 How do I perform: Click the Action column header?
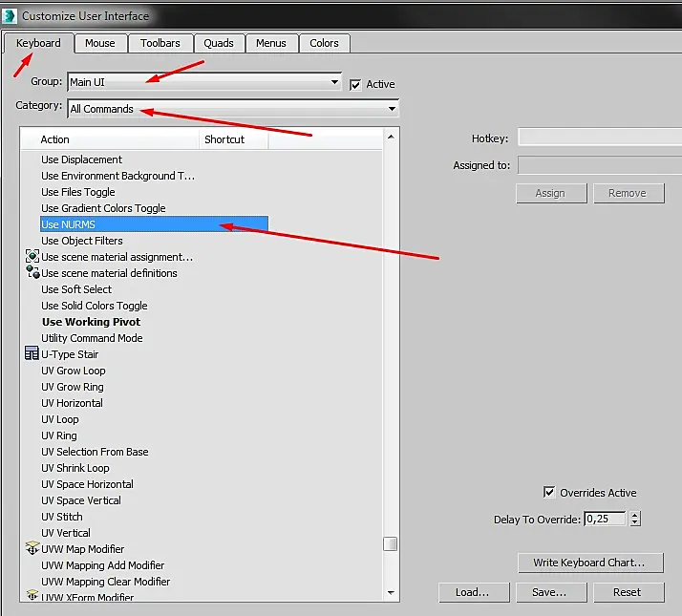pos(110,139)
